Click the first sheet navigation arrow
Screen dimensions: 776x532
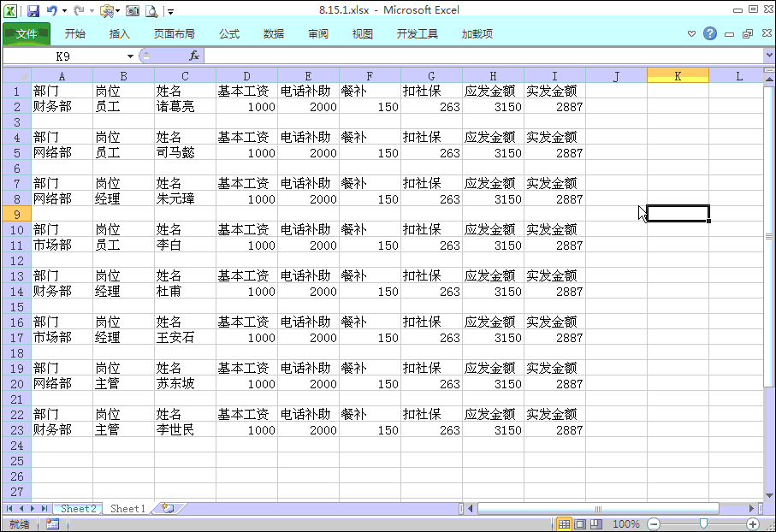(x=9, y=508)
